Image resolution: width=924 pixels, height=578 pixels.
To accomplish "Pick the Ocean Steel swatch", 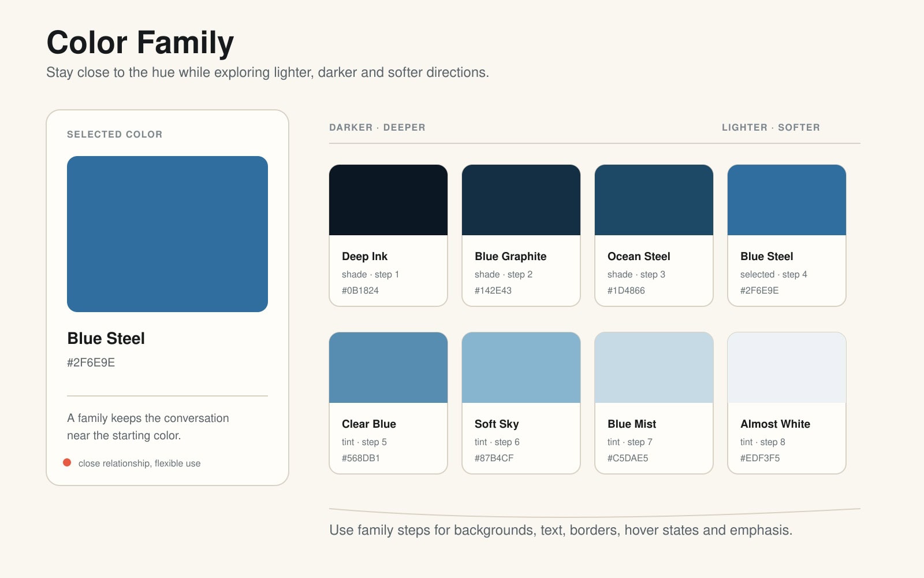I will click(654, 200).
